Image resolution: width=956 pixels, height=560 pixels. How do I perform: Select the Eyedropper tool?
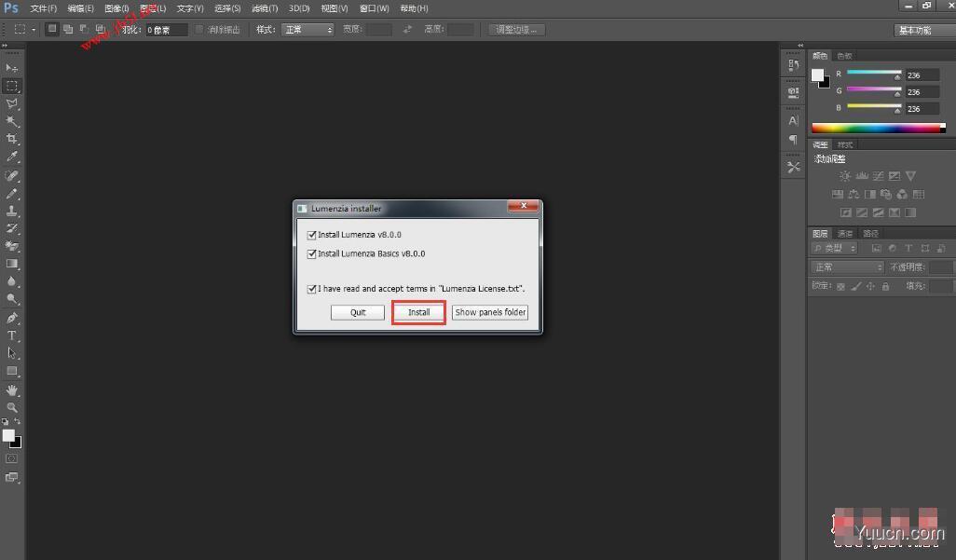11,157
